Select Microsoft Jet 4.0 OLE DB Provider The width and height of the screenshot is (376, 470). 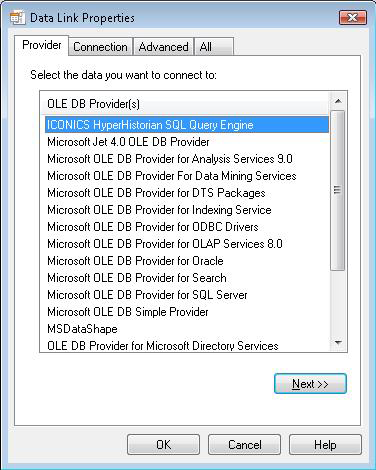pyautogui.click(x=187, y=142)
